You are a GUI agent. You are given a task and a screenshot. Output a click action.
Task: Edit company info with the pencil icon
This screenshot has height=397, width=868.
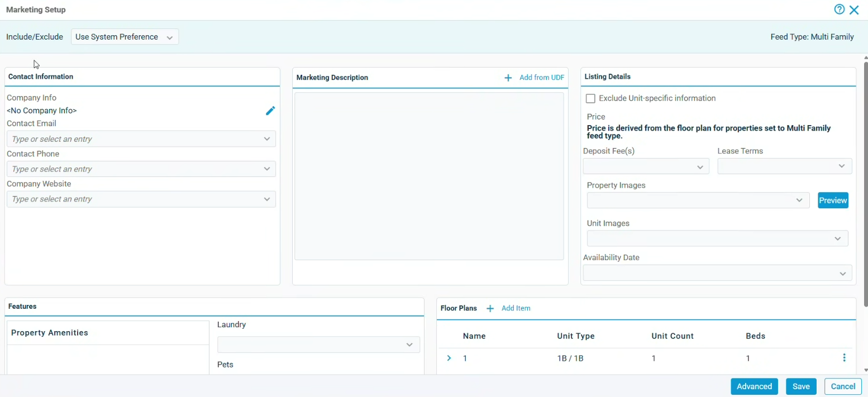click(270, 111)
